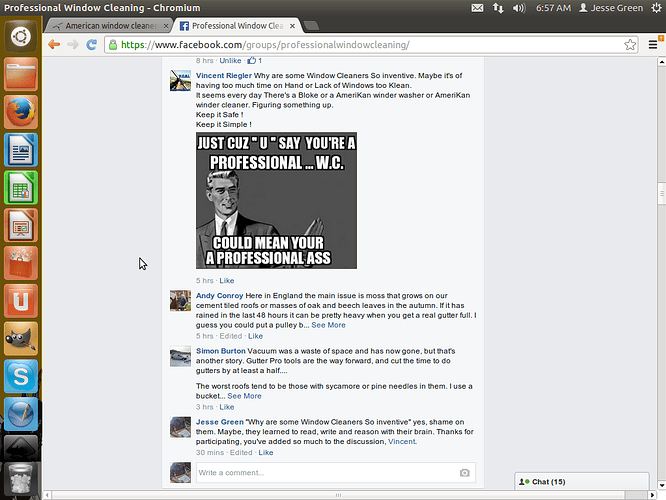The image size is (666, 500).
Task: Close the Professional Window Cleaning tab
Action: pyautogui.click(x=292, y=26)
